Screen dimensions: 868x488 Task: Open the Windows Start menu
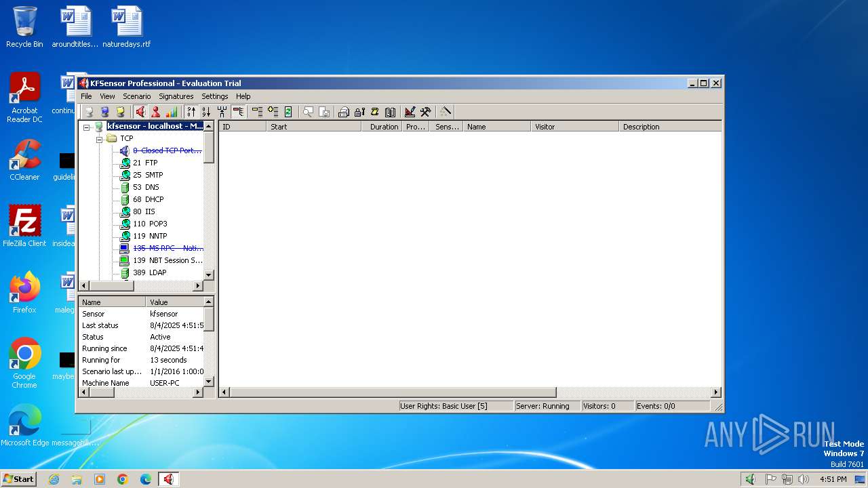19,479
